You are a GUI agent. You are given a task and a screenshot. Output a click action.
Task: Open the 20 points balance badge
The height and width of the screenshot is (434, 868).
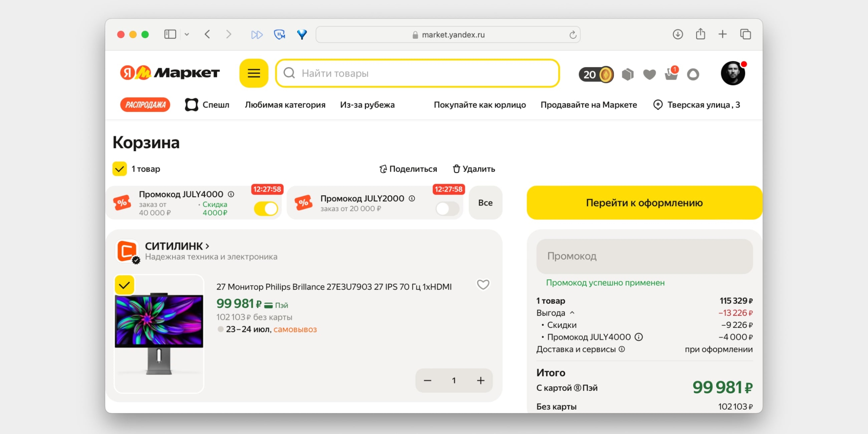596,74
